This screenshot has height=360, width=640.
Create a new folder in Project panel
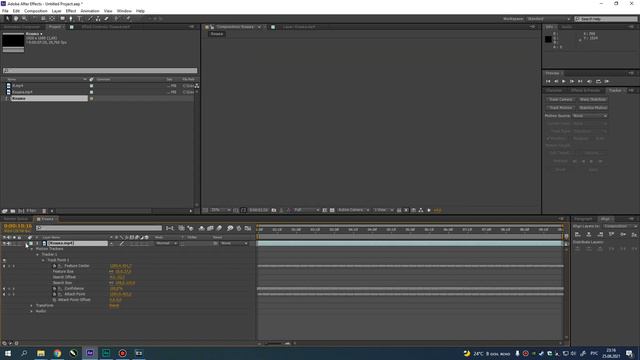pos(13,211)
